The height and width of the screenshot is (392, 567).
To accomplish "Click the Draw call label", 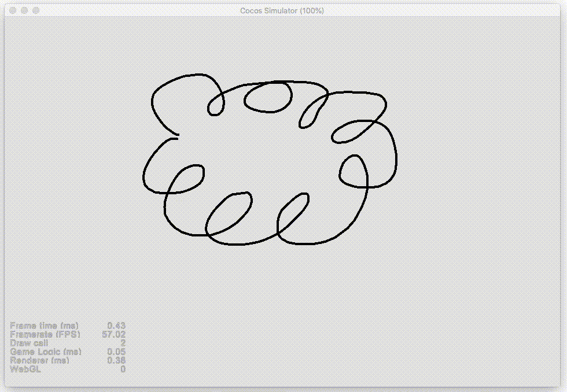I will pyautogui.click(x=29, y=343).
